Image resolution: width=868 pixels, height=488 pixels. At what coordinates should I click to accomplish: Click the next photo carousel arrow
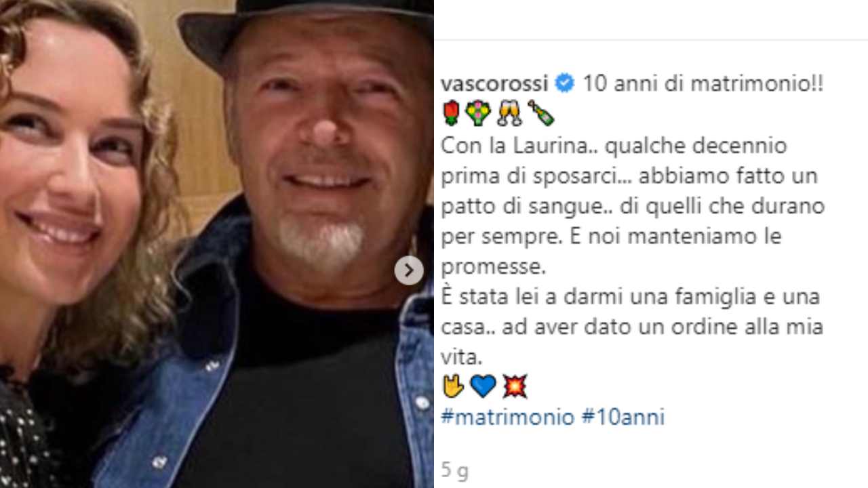pos(409,271)
